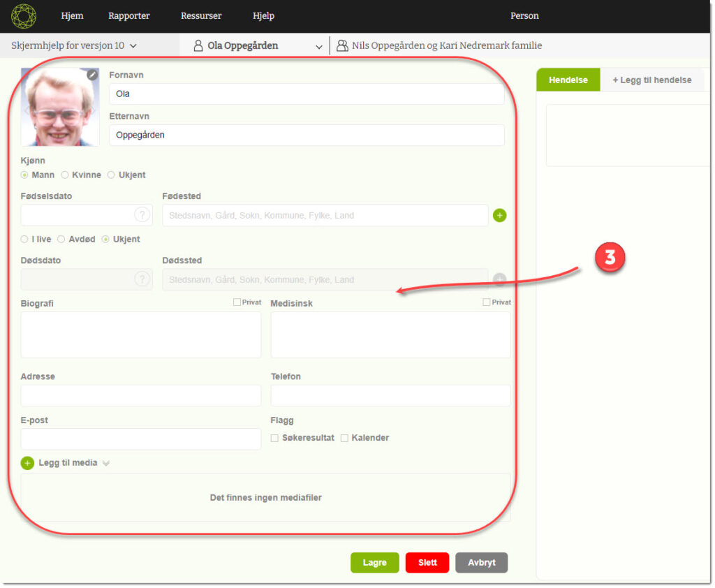Click into the Etternavn input field

pos(307,135)
